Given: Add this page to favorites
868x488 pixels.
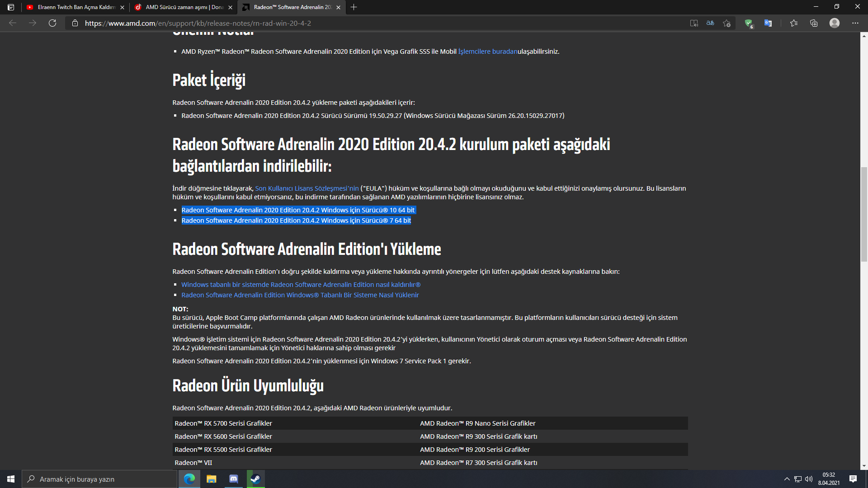Looking at the screenshot, I should pos(726,23).
